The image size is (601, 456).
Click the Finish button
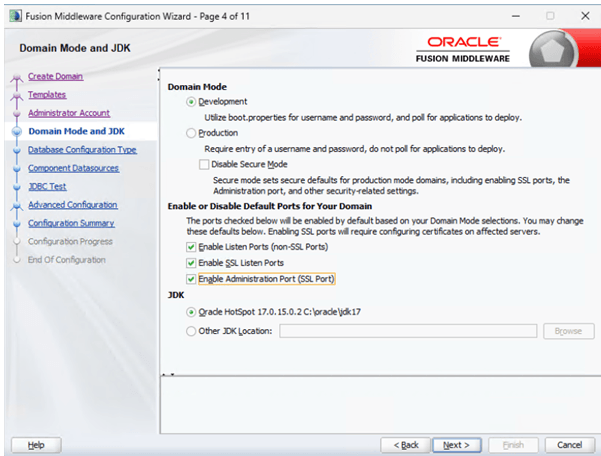[513, 445]
